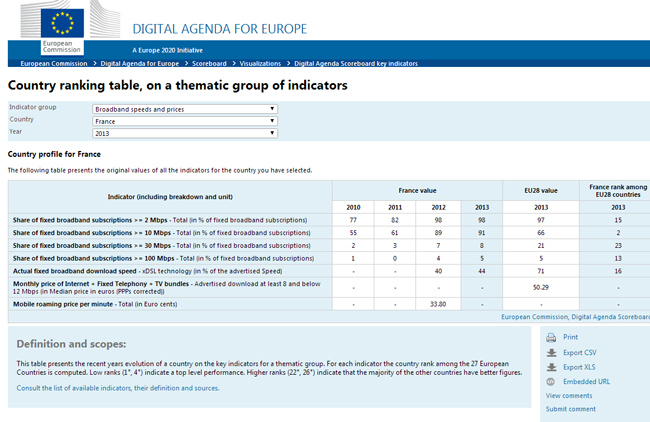Click the Embedded URL code icon
Image resolution: width=650 pixels, height=422 pixels.
pyautogui.click(x=552, y=381)
